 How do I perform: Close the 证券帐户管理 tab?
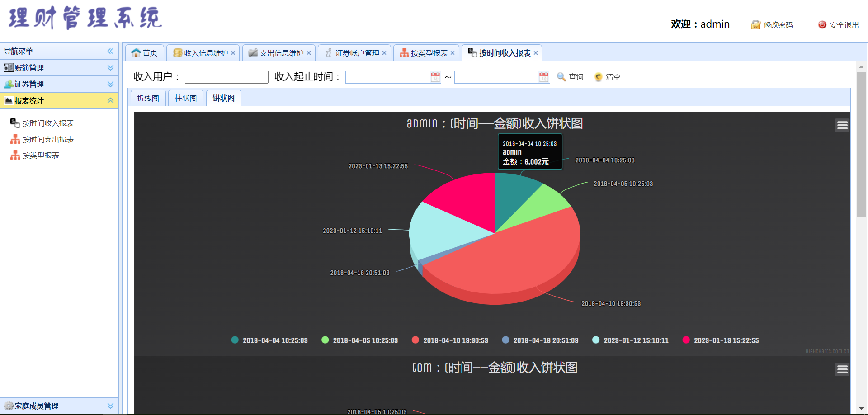[384, 53]
